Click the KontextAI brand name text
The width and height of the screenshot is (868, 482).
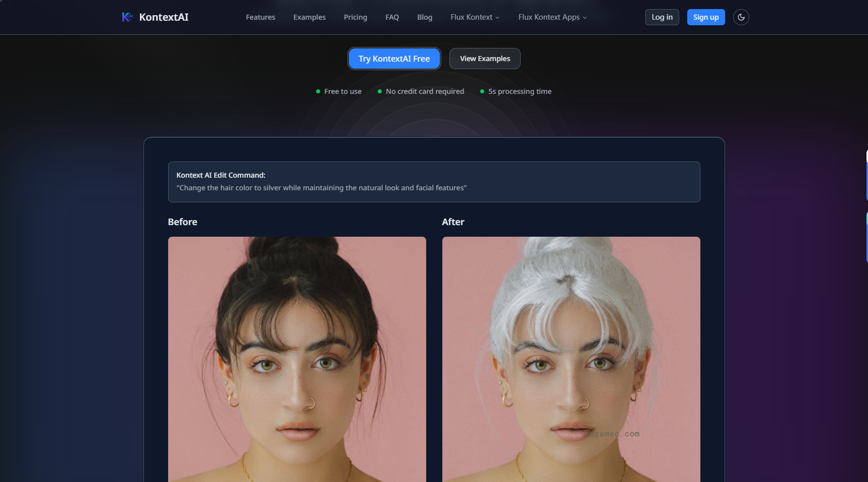(164, 17)
